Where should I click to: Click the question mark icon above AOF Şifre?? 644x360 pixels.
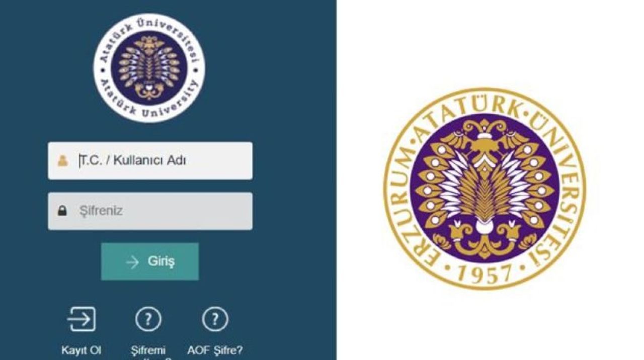pos(215,319)
